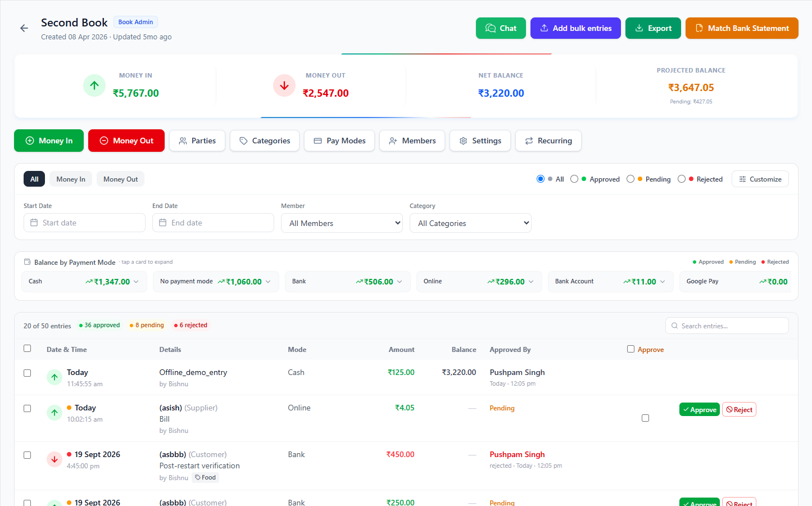Expand the Online payment mode card
This screenshot has height=506, width=812.
point(479,282)
